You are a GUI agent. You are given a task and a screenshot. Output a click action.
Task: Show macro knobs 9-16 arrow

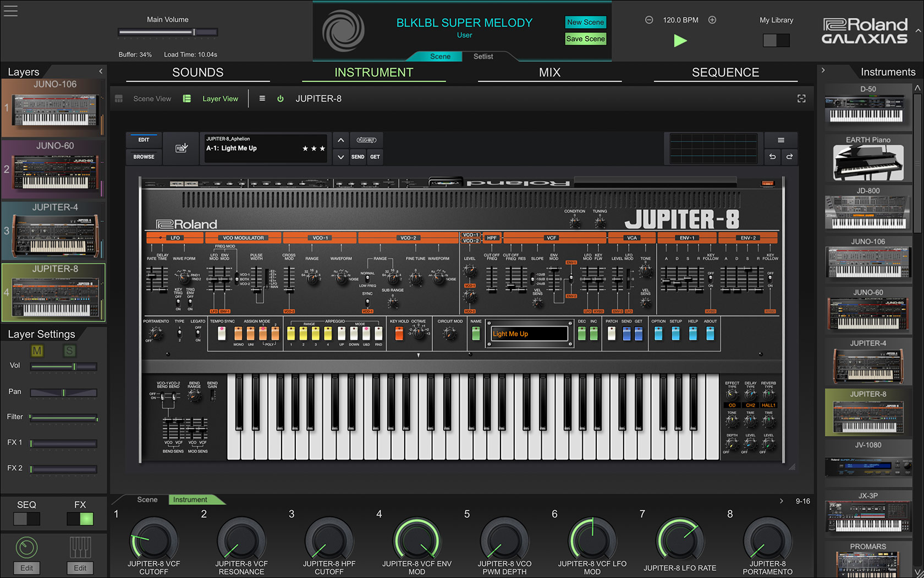click(x=781, y=501)
